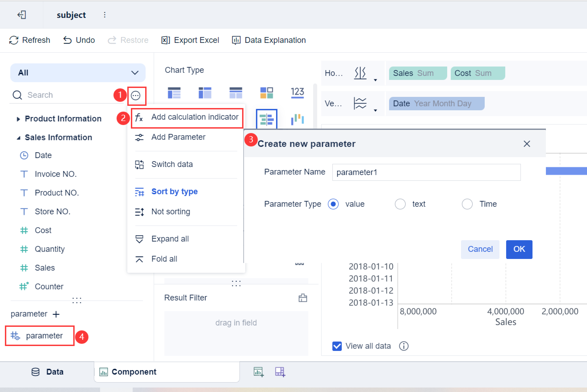Expand the Product Information section
The height and width of the screenshot is (392, 587).
tap(18, 119)
